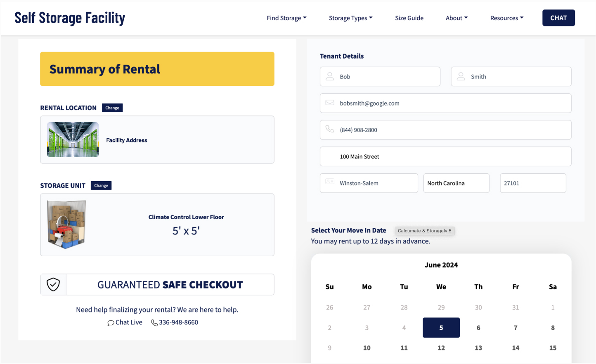Click the person icon in Smith field
The height and width of the screenshot is (364, 596).
tap(461, 76)
